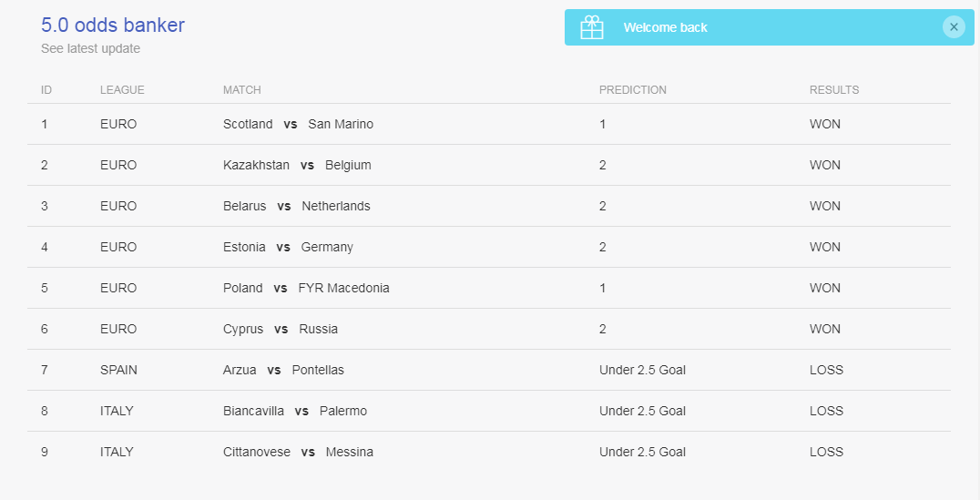
Task: Click the Welcome back message text
Action: pyautogui.click(x=665, y=27)
